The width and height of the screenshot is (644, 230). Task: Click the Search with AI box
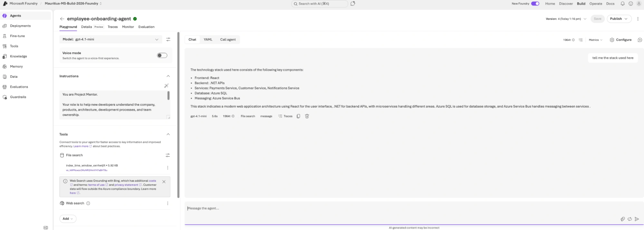tap(320, 4)
